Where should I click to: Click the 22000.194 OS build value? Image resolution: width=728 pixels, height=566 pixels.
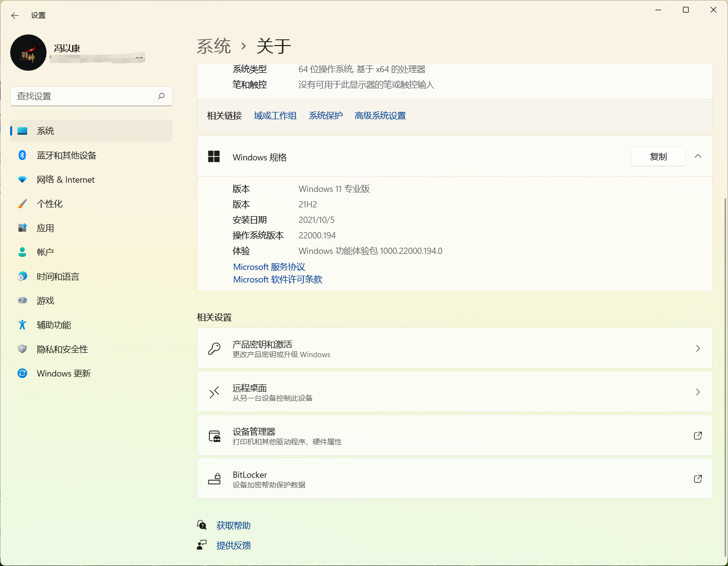click(317, 236)
